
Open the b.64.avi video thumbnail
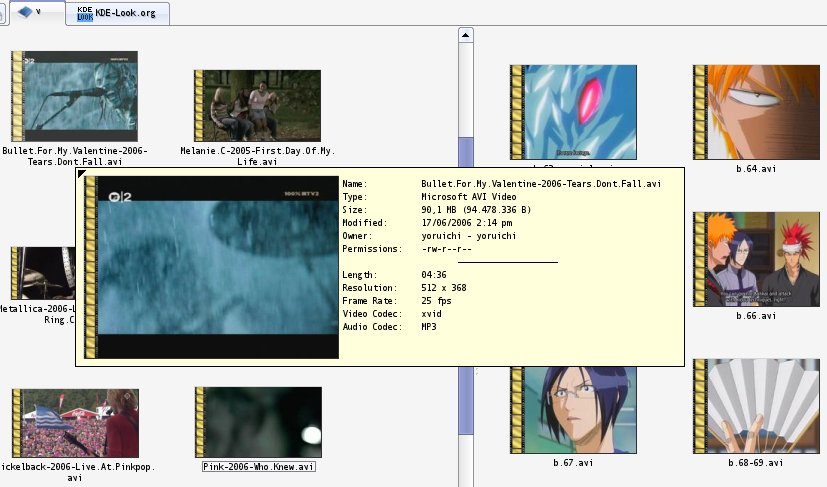click(x=756, y=112)
